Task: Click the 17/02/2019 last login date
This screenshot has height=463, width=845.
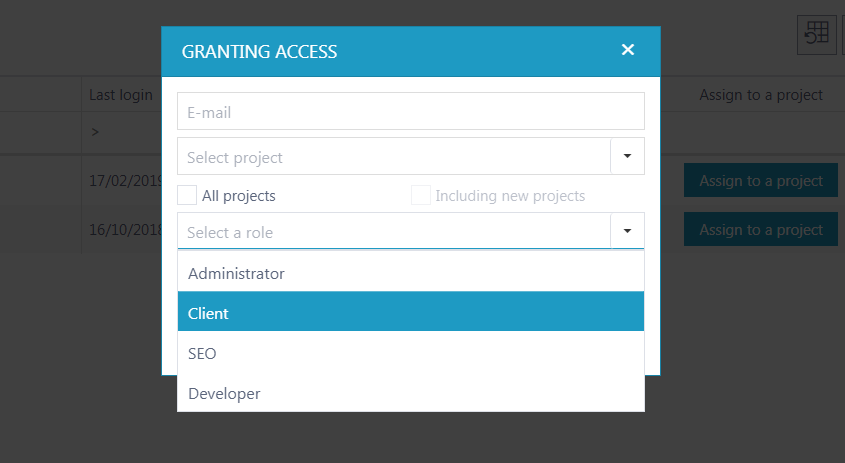Action: [x=126, y=181]
